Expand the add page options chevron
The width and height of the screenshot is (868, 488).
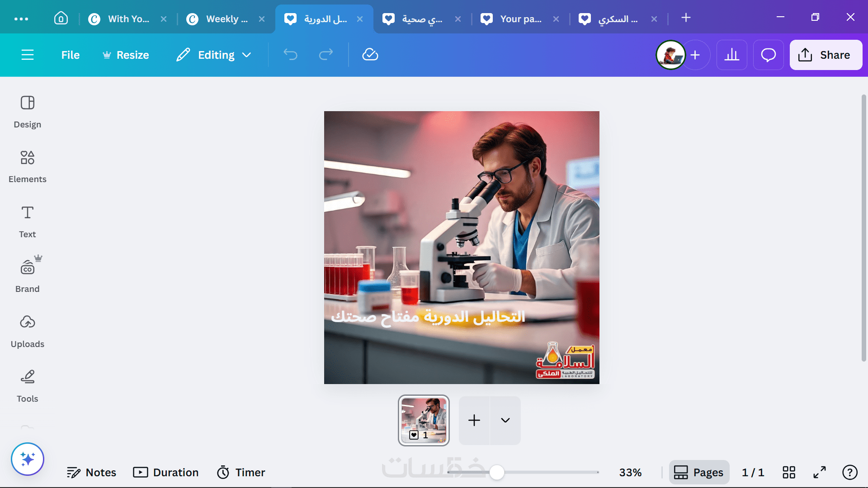[x=505, y=420]
